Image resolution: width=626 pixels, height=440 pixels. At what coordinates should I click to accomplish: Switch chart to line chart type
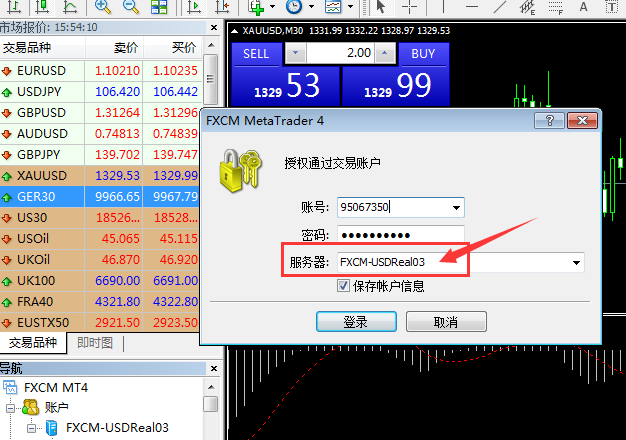[x=70, y=7]
